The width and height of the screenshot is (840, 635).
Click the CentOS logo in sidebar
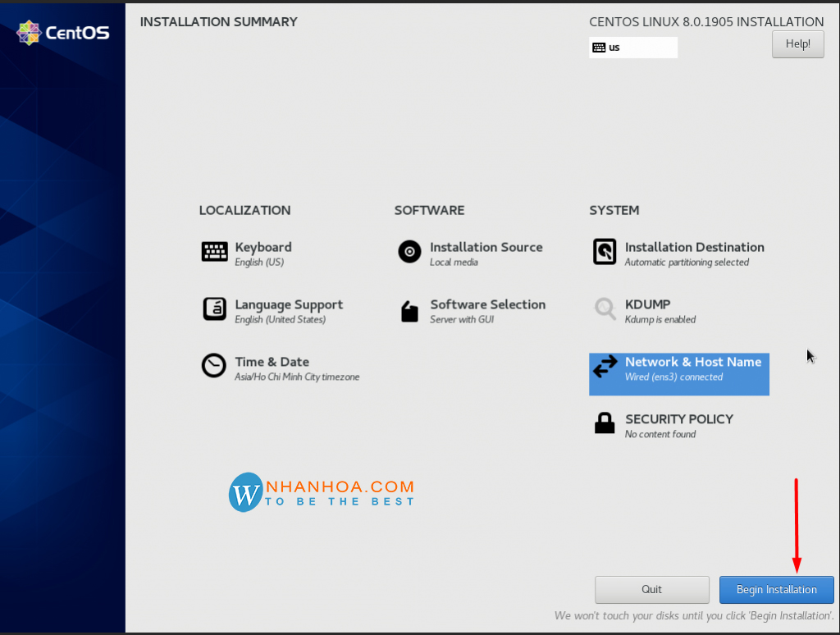tap(63, 33)
